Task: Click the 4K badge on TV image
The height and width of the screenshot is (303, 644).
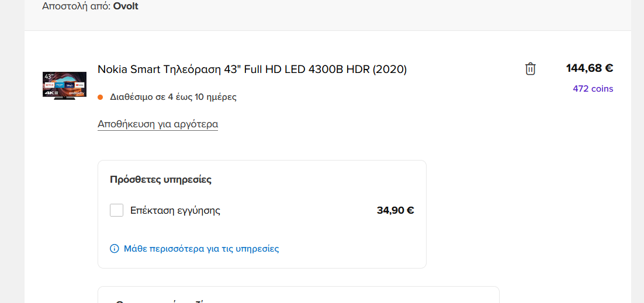Action: 49,93
